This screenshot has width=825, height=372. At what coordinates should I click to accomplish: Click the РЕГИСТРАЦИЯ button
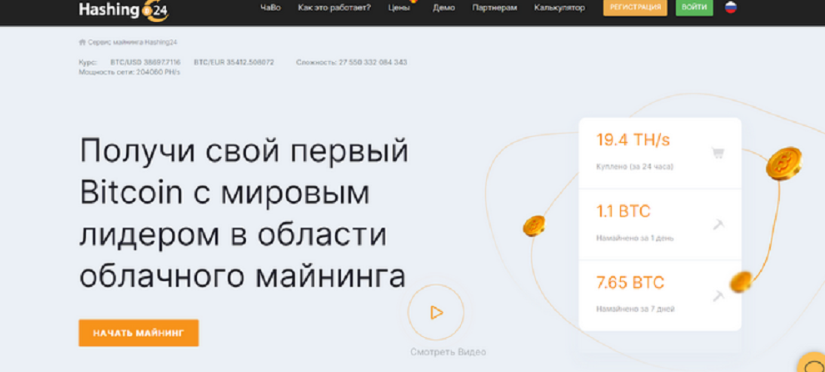tap(635, 7)
